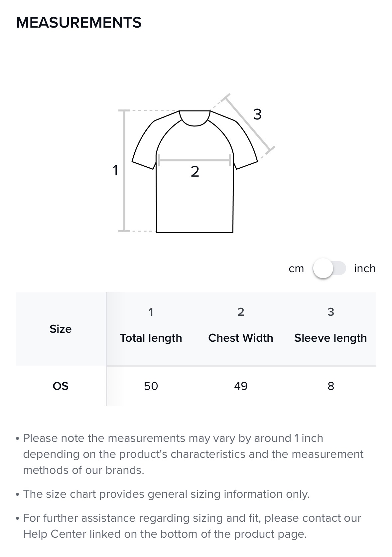Select the Total length column header
The width and height of the screenshot is (392, 557).
tap(151, 338)
